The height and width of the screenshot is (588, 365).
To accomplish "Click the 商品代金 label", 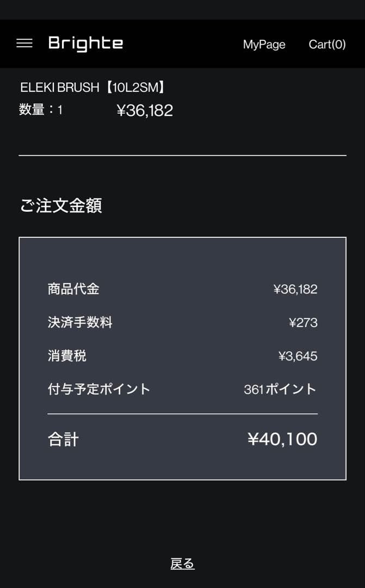I will click(x=73, y=289).
